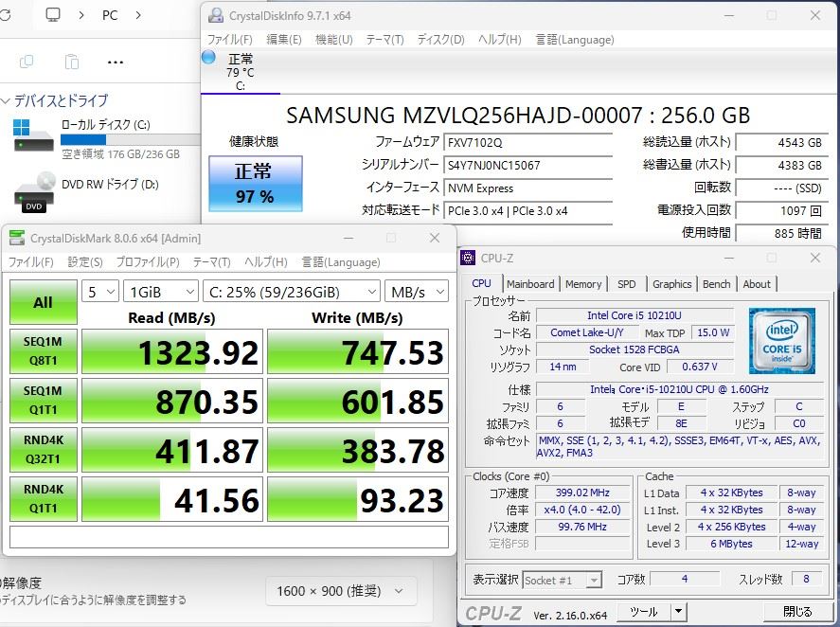Viewport: 840px width, 627px height.
Task: Click the CrystalDiskInfo app icon in title bar
Action: pyautogui.click(x=216, y=15)
